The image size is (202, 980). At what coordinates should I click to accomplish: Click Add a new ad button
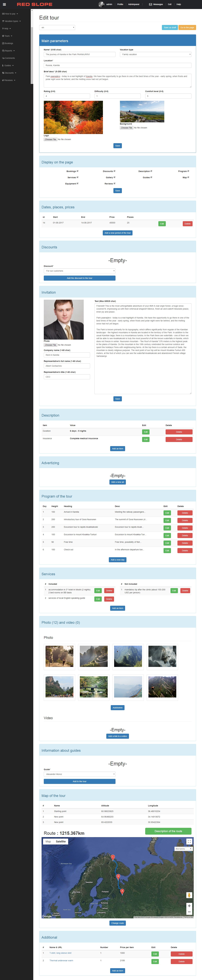(x=118, y=482)
